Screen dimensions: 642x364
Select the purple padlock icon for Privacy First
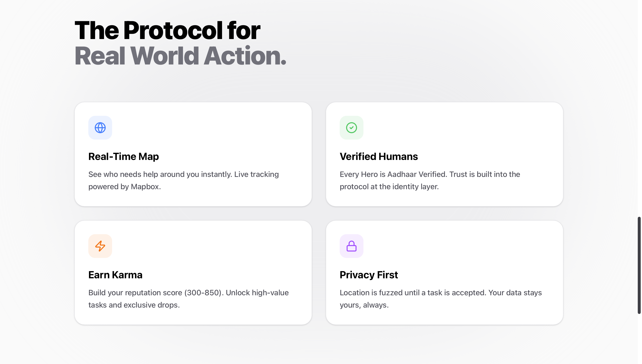pyautogui.click(x=351, y=246)
